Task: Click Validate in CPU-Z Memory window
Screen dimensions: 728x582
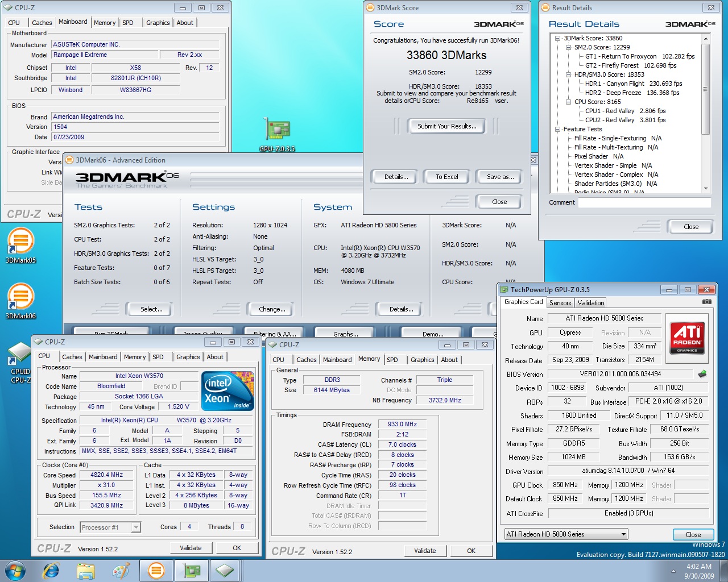Action: pyautogui.click(x=425, y=551)
